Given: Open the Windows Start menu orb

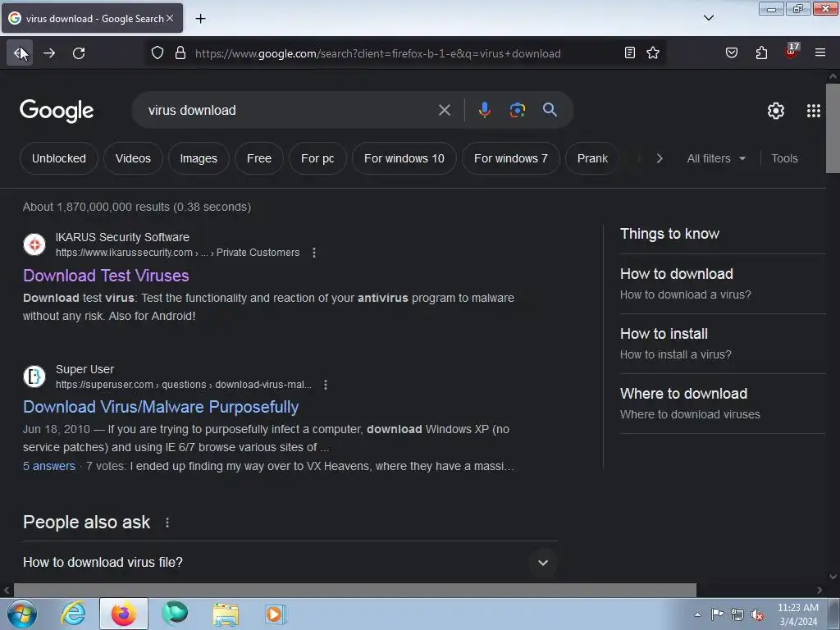Looking at the screenshot, I should coord(22,614).
